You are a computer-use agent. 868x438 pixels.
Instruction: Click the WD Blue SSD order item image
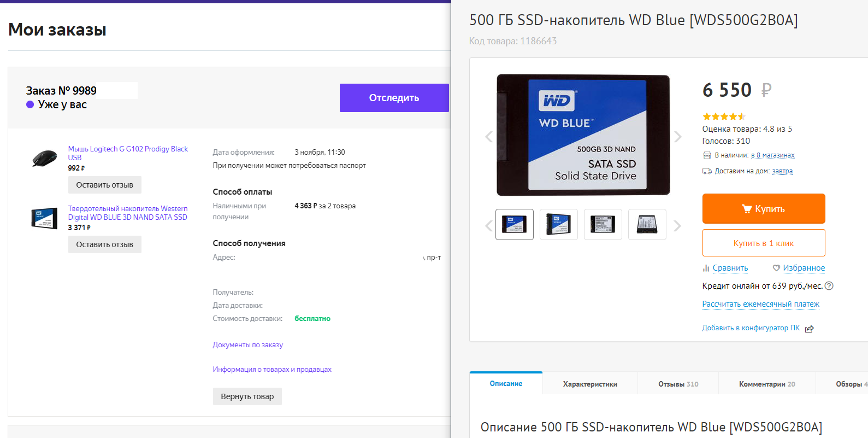pyautogui.click(x=45, y=218)
